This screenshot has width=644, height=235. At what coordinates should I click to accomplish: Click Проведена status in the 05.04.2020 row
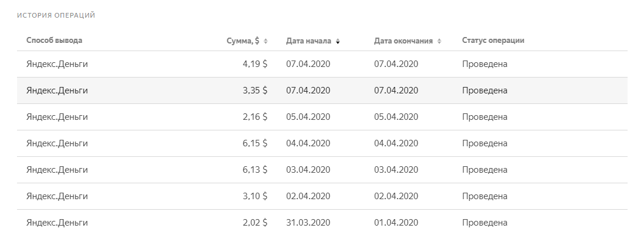pos(484,117)
